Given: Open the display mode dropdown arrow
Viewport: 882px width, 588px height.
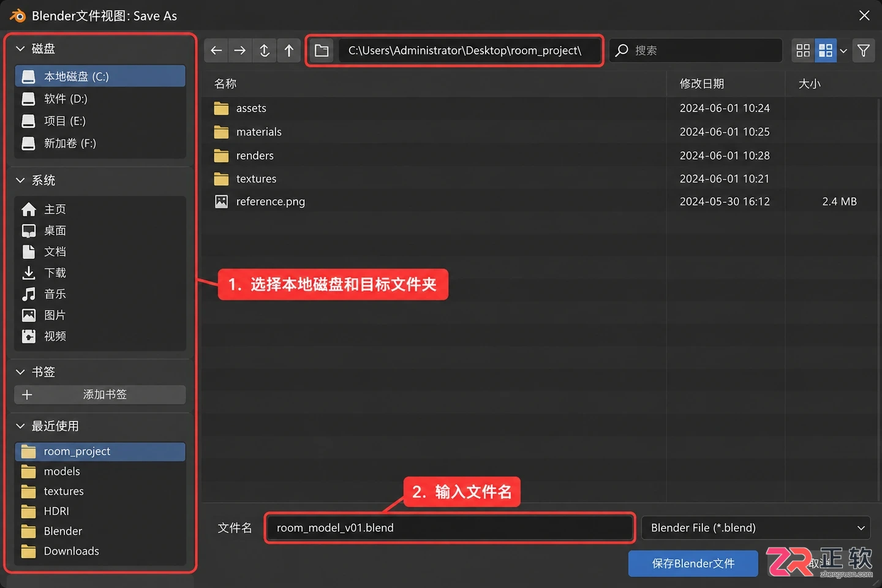Looking at the screenshot, I should coord(843,50).
